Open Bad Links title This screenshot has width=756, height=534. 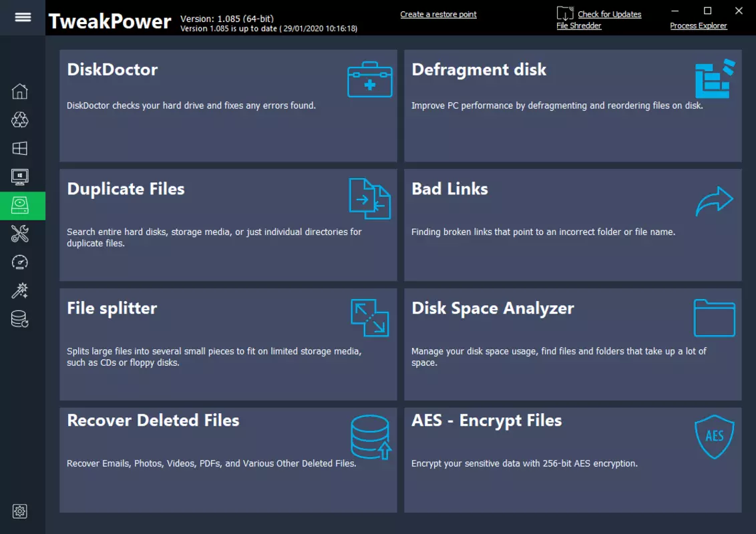[449, 189]
